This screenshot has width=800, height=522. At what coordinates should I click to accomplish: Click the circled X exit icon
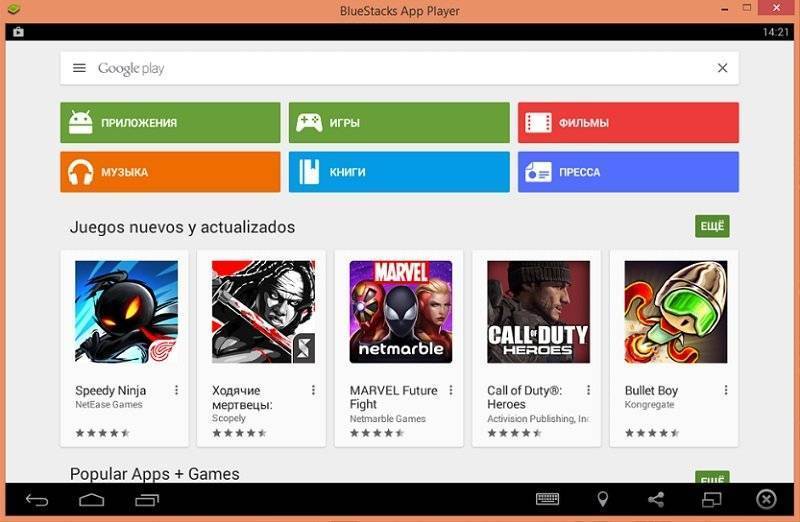tap(766, 500)
